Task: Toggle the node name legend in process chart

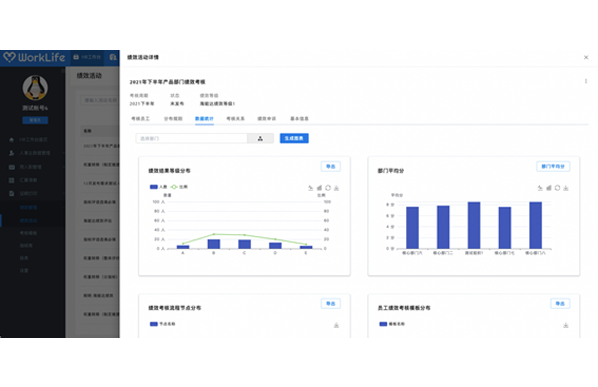Action: click(x=162, y=324)
